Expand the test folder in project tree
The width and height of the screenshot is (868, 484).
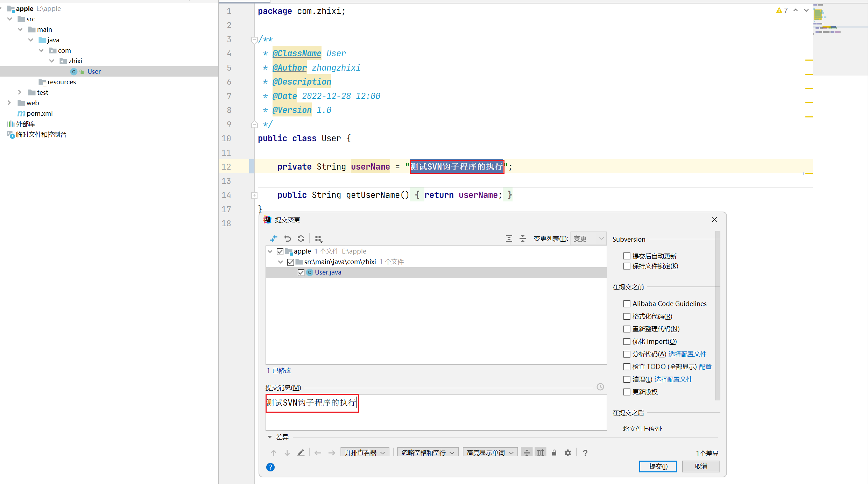coord(20,92)
